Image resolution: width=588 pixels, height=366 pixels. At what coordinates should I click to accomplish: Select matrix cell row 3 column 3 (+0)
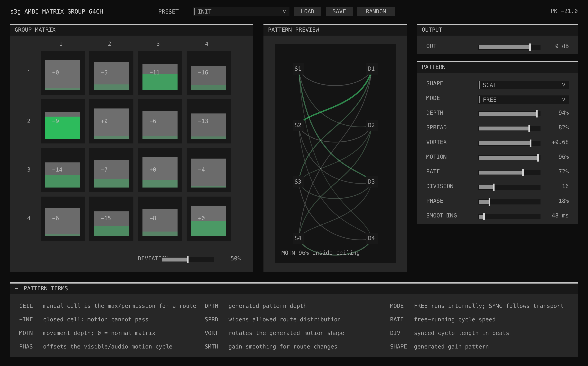pyautogui.click(x=160, y=170)
